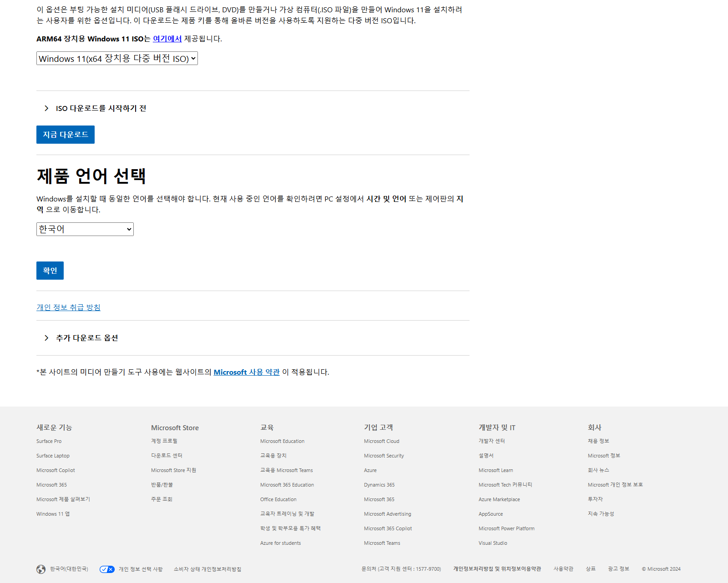This screenshot has width=728, height=583.
Task: Open '지속 가능성' link
Action: (601, 514)
